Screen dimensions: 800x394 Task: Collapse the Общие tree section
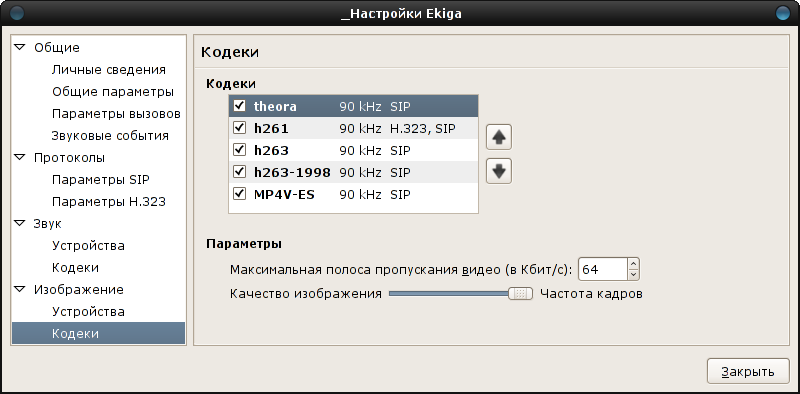pos(20,47)
